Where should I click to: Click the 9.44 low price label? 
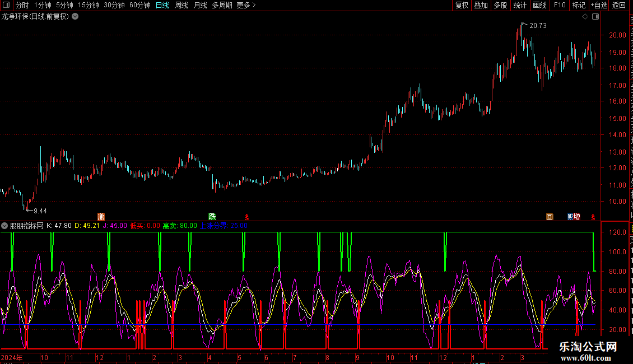(40, 211)
